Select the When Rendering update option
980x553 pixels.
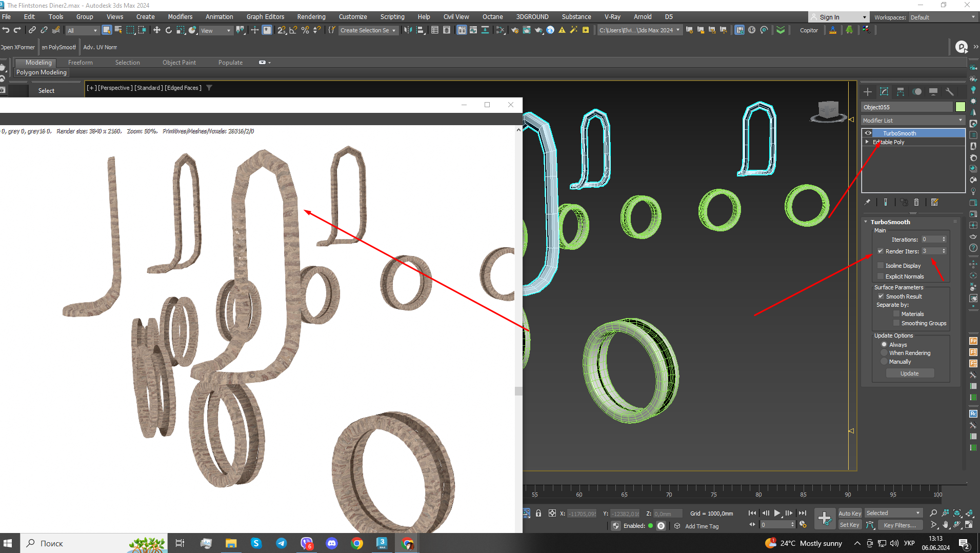pos(884,353)
